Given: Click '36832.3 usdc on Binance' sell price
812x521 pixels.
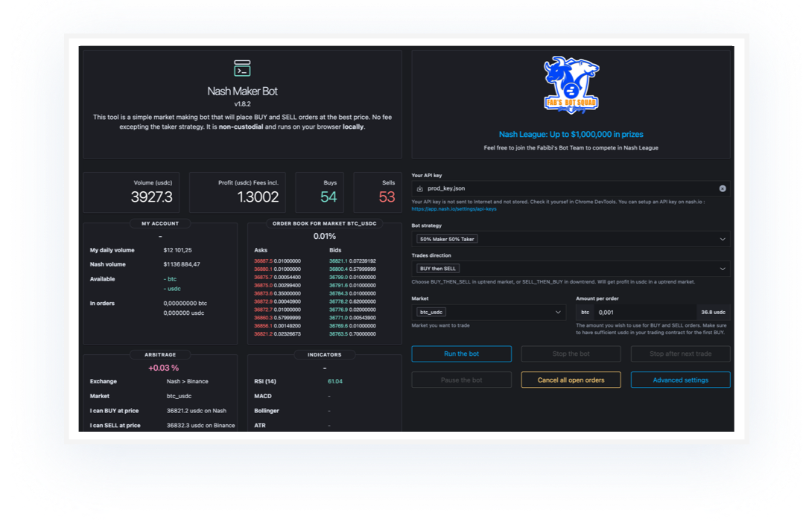Looking at the screenshot, I should [x=200, y=425].
